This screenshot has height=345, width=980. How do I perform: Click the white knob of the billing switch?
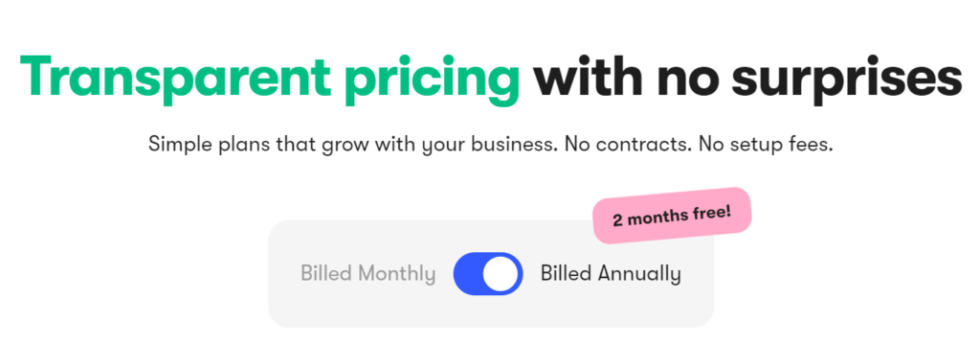(x=501, y=274)
